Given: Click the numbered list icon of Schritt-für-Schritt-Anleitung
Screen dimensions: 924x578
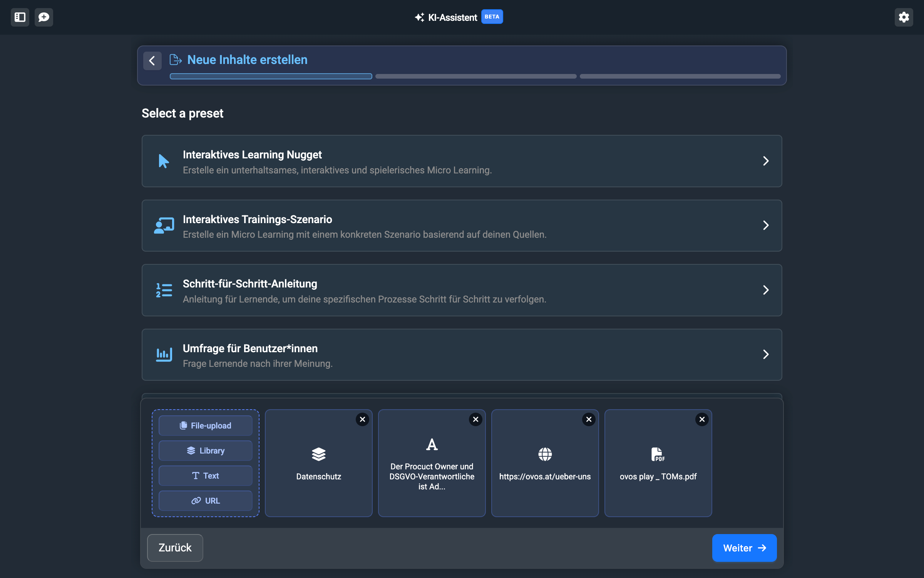Looking at the screenshot, I should coord(164,290).
